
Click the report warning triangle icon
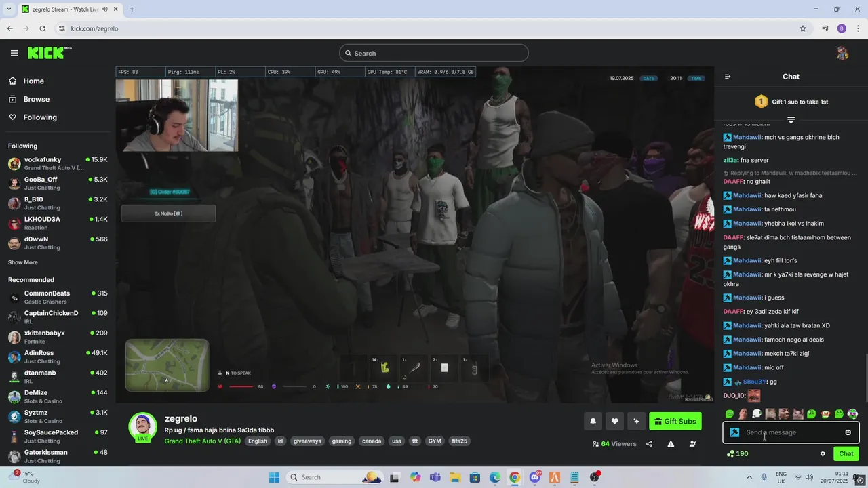point(671,444)
